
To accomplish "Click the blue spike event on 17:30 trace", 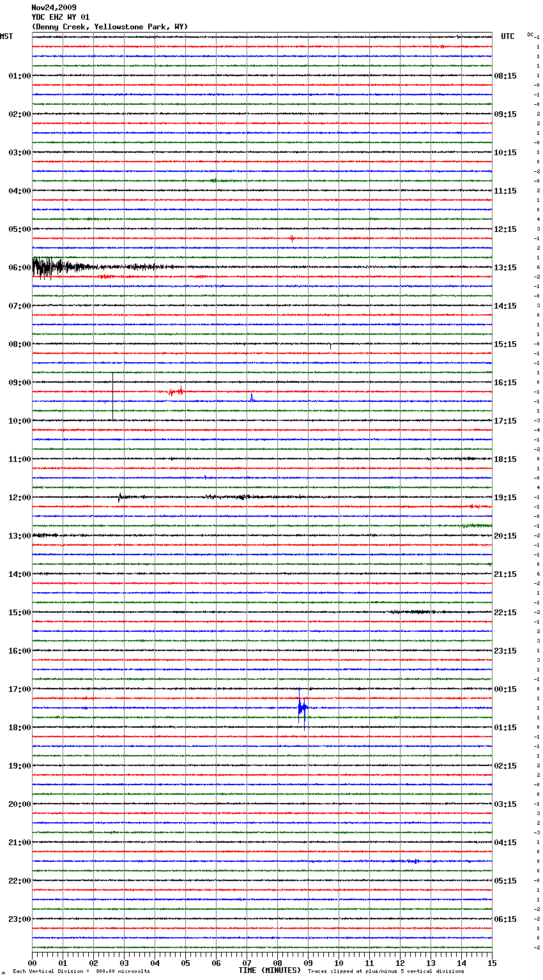I will click(x=302, y=708).
